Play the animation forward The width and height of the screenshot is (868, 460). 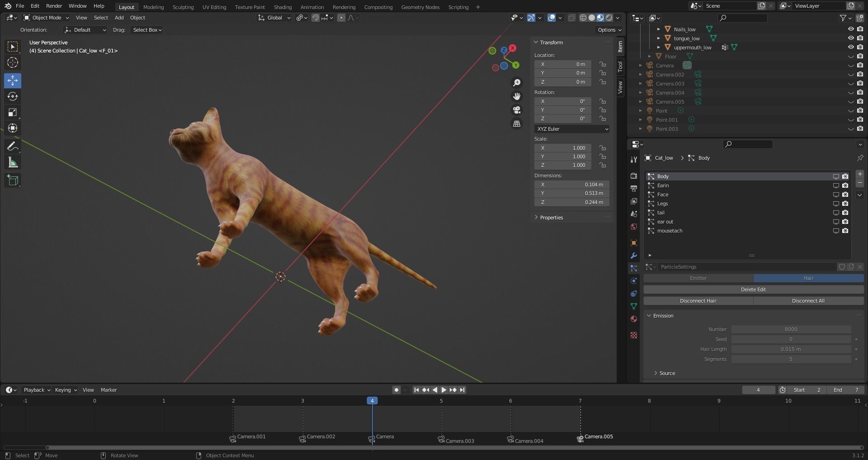443,390
